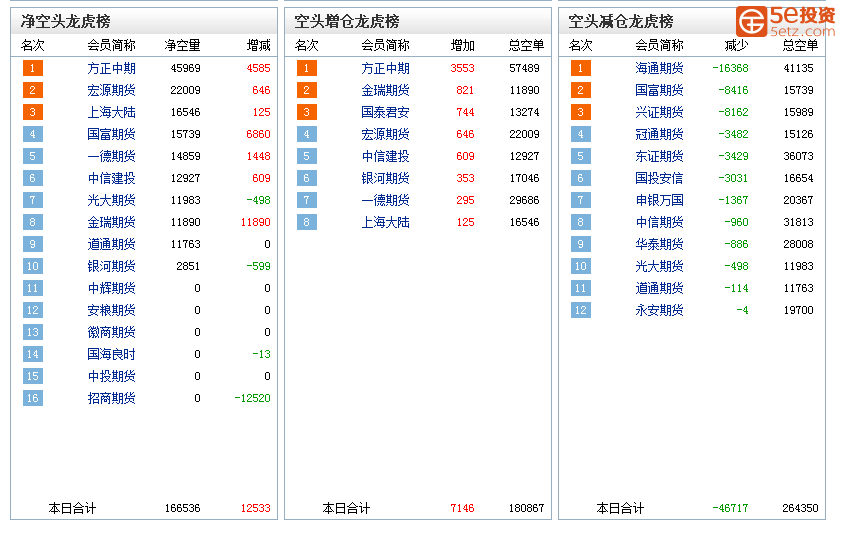This screenshot has width=843, height=533.
Task: Click the daily total -46717
Action: (730, 508)
